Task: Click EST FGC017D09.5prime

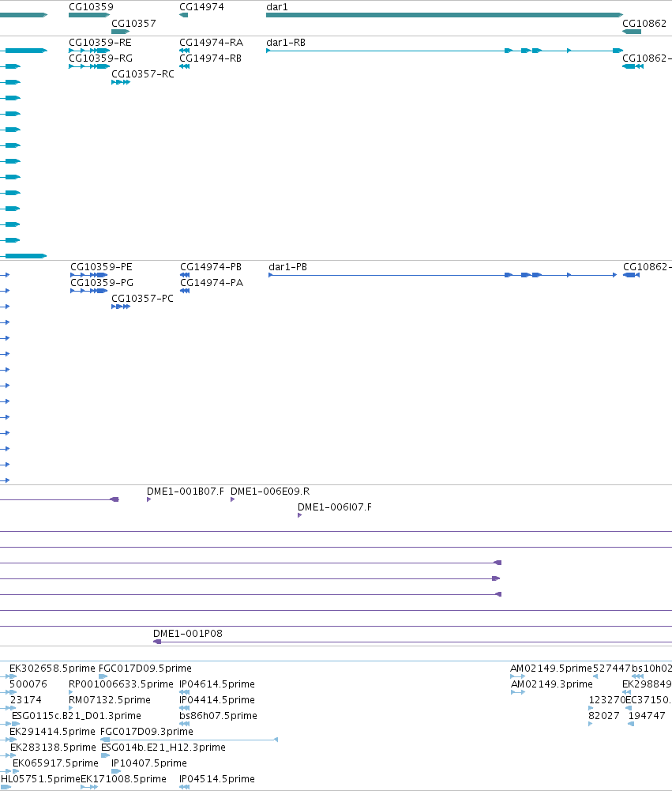Action: pos(145,669)
